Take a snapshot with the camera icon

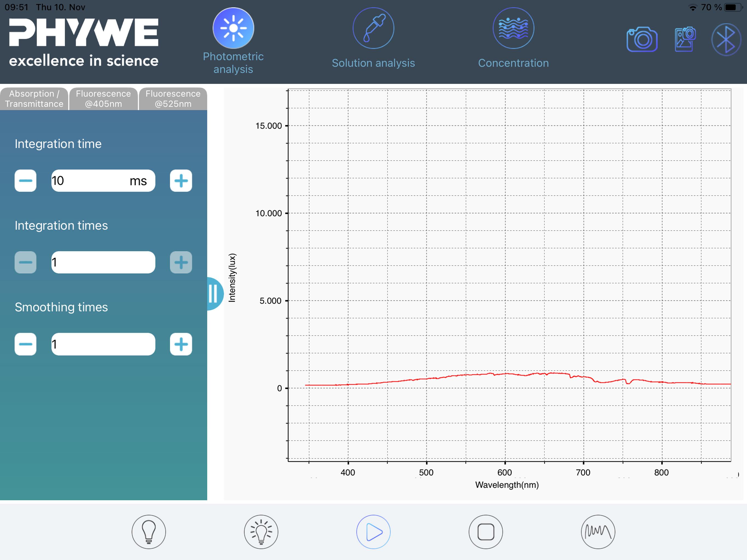(642, 40)
